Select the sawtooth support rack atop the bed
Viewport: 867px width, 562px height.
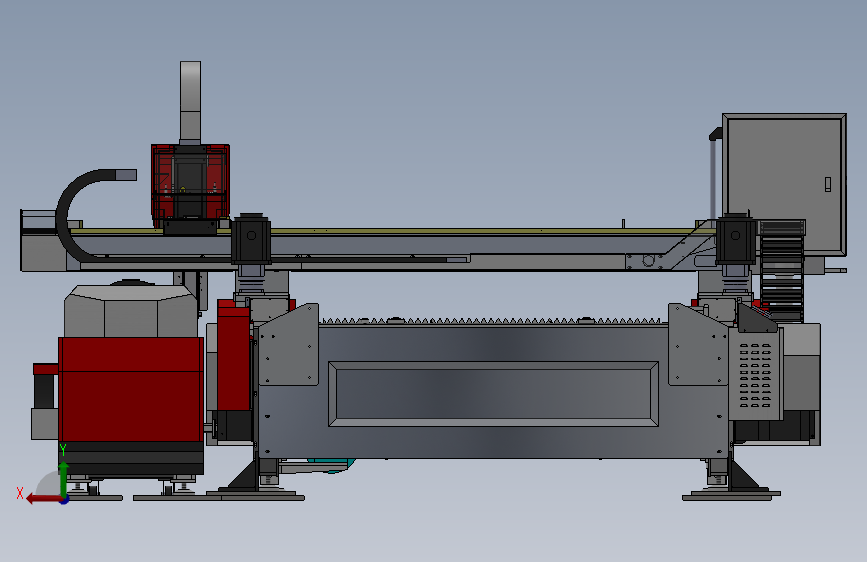(492, 321)
